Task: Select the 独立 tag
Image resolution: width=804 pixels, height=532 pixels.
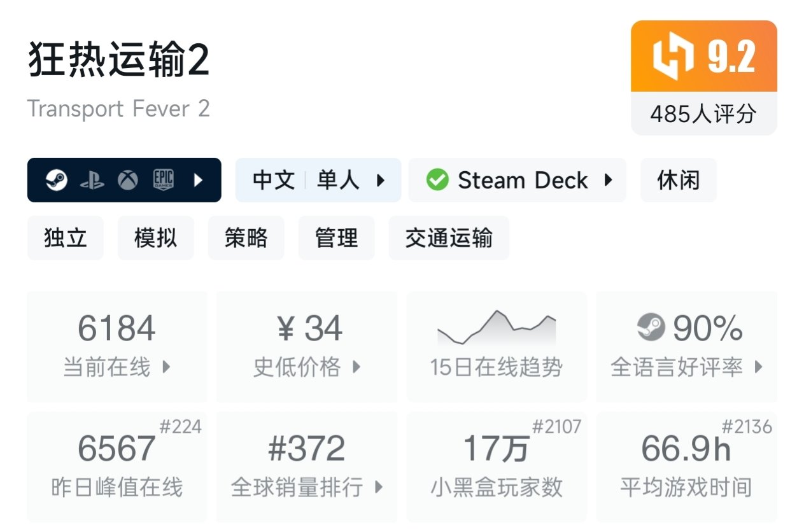Action: coord(66,238)
